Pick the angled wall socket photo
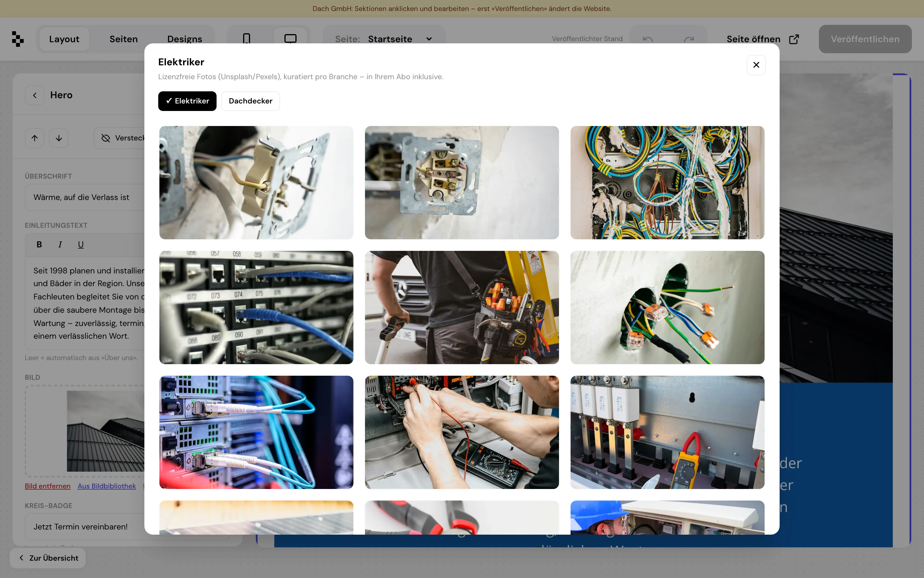 (x=256, y=183)
